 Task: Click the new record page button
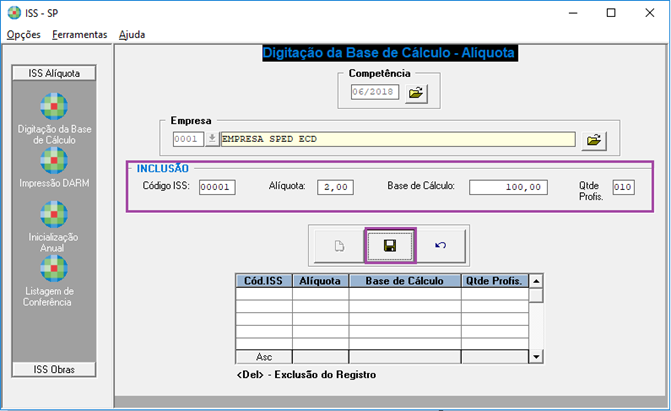pos(339,246)
